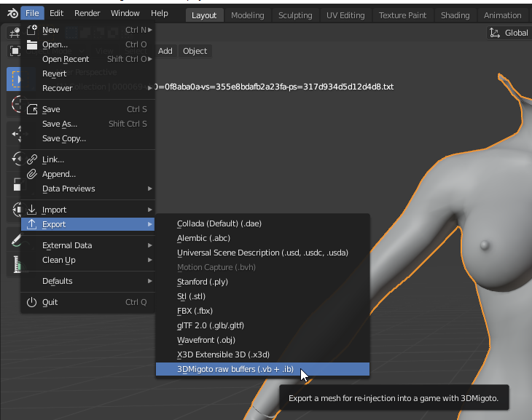Click the Export upload-arrow icon
This screenshot has width=532, height=420.
click(32, 224)
